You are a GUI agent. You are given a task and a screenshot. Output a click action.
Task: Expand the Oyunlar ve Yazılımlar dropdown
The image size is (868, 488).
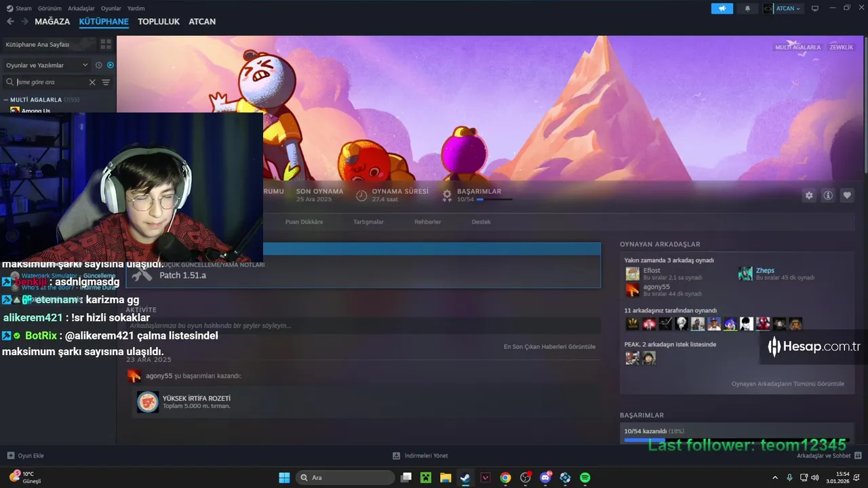click(x=47, y=65)
